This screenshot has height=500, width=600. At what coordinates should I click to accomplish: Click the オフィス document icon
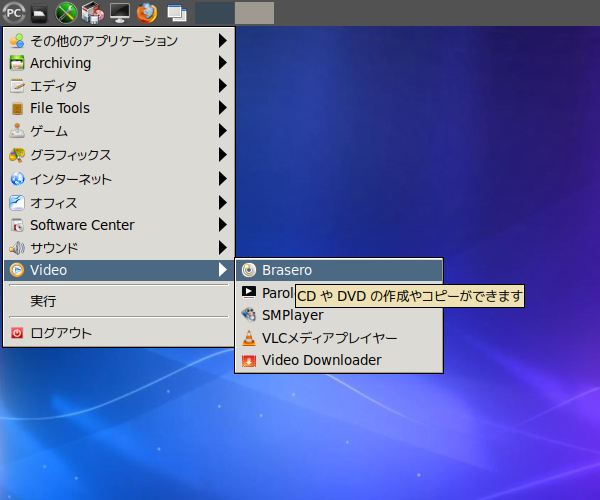click(x=17, y=203)
